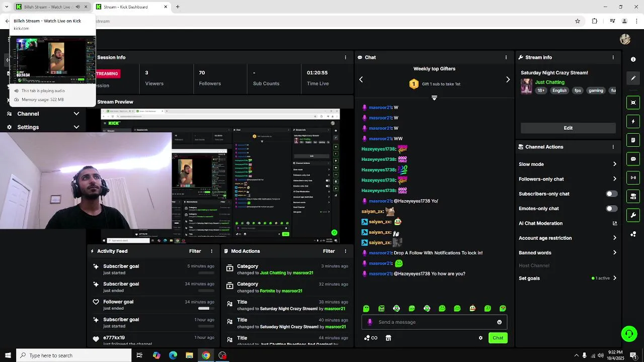Open AI Chat Moderation external link icon
Viewport: 644px width, 362px height.
(x=615, y=223)
